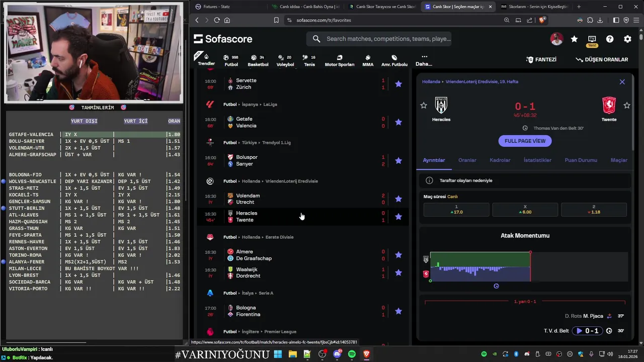The height and width of the screenshot is (362, 644).
Task: Open Sofascore settings gear
Action: tap(627, 39)
